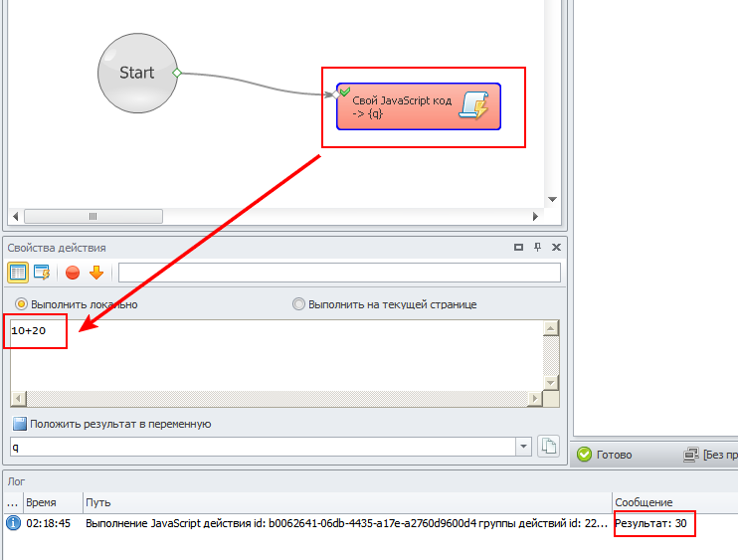
Task: Click the Выполнение JavaScript действия log path
Action: [x=346, y=523]
